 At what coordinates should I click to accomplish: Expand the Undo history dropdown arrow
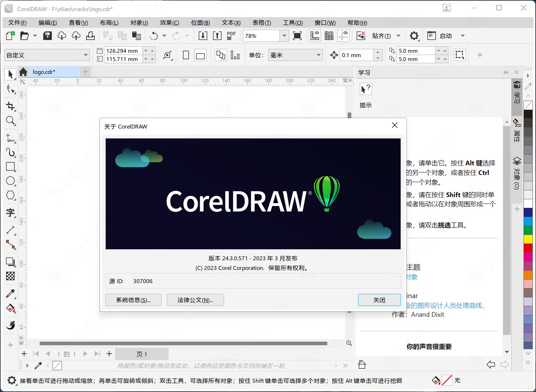coord(164,36)
